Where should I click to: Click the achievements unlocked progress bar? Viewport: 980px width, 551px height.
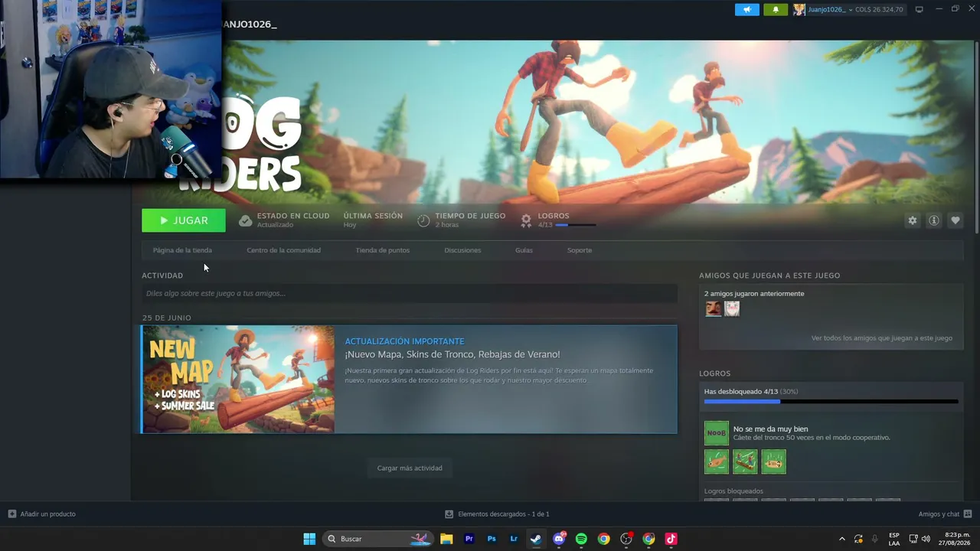(831, 401)
